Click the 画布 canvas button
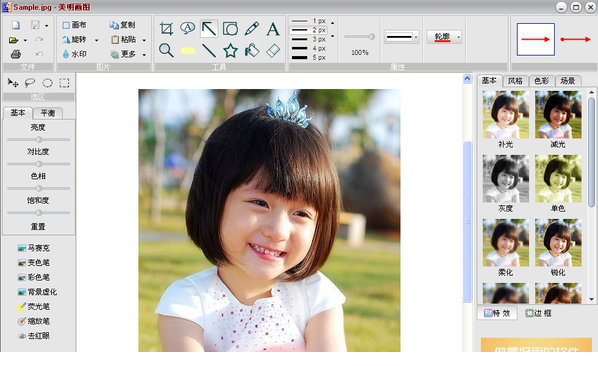This screenshot has width=598, height=366. tap(74, 25)
